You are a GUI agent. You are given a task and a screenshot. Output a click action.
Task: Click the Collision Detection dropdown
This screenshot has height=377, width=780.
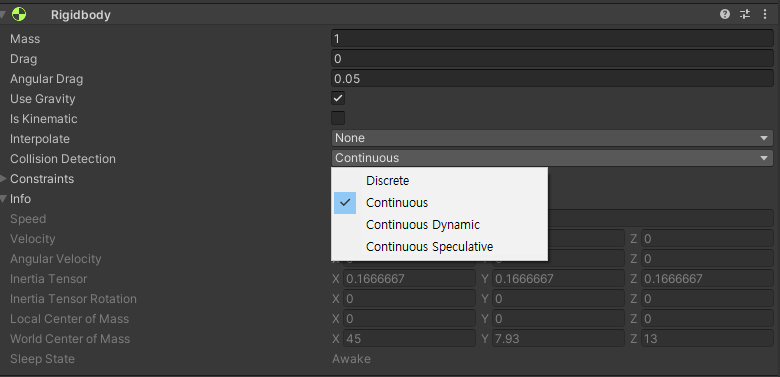[552, 158]
